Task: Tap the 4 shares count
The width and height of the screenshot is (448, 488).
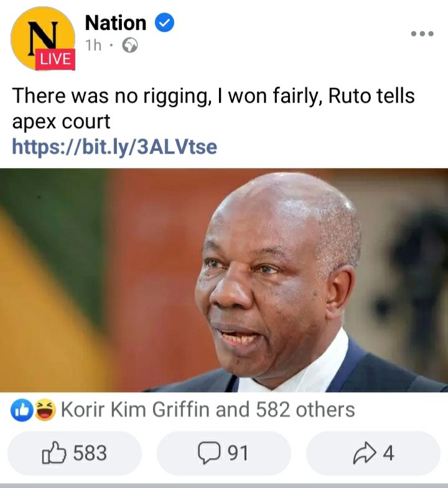Action: [388, 453]
